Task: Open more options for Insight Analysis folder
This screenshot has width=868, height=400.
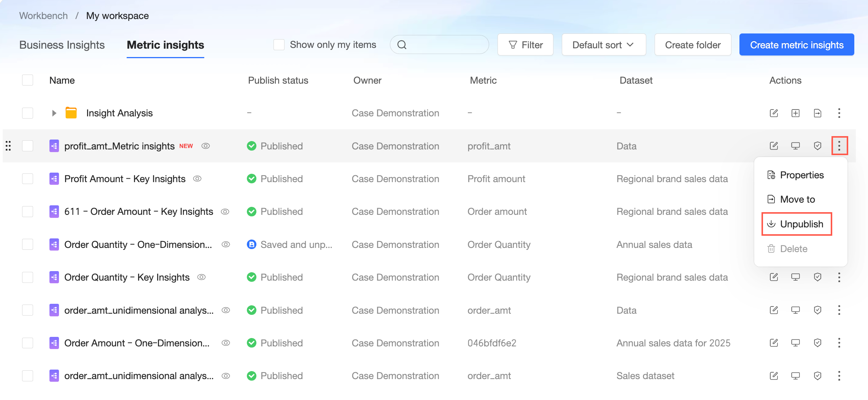Action: click(839, 113)
